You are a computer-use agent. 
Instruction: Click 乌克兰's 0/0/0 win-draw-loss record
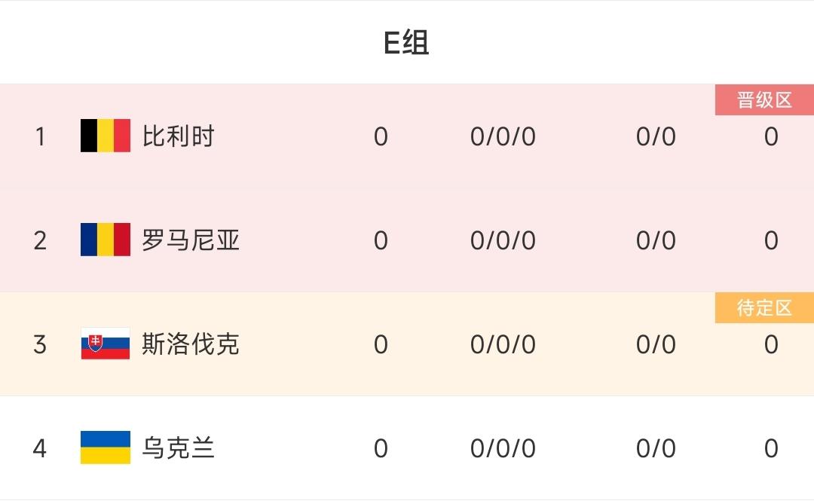coord(503,448)
